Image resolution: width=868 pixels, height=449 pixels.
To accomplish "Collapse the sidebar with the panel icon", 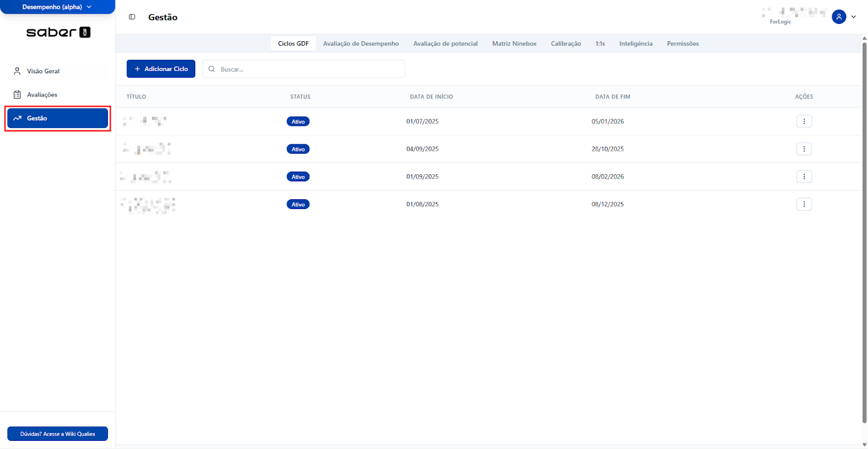I will (132, 17).
